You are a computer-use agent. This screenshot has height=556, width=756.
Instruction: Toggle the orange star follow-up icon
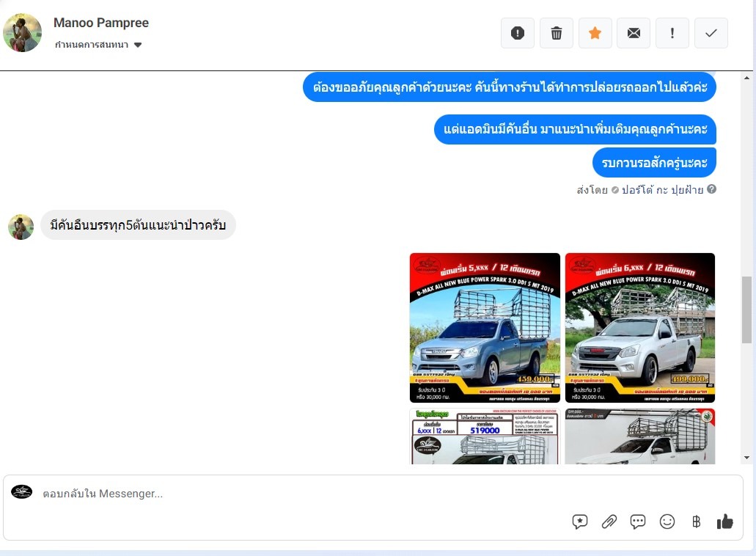(595, 33)
